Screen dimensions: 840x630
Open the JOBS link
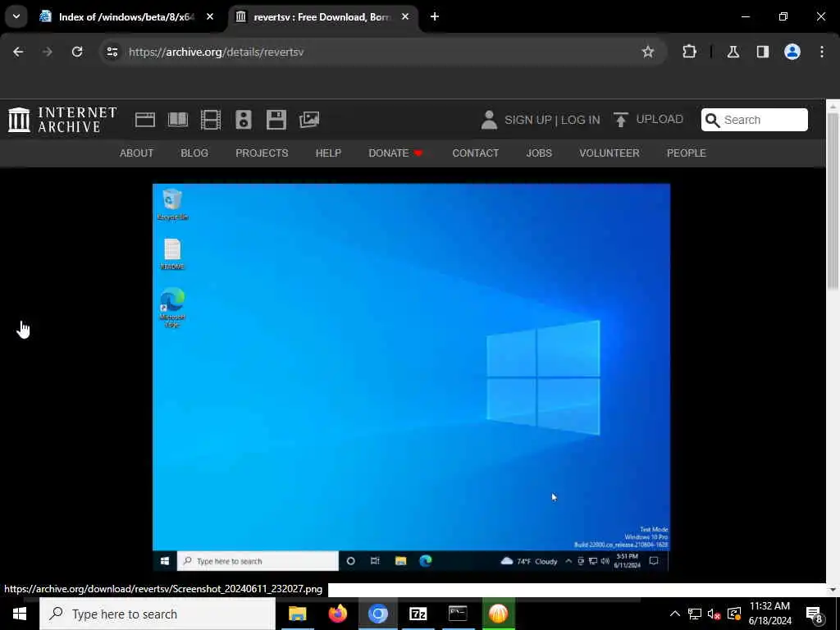(x=539, y=153)
